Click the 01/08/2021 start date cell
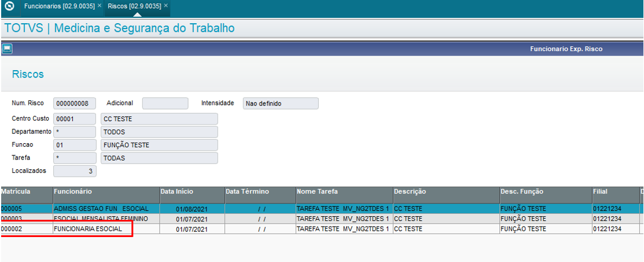The height and width of the screenshot is (262, 644). click(x=192, y=209)
